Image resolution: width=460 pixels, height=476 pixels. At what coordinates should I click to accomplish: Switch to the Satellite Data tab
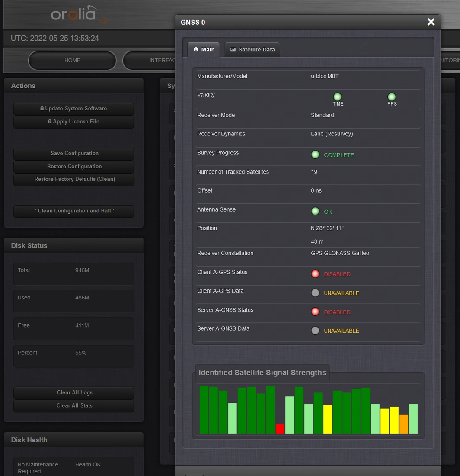click(x=252, y=49)
